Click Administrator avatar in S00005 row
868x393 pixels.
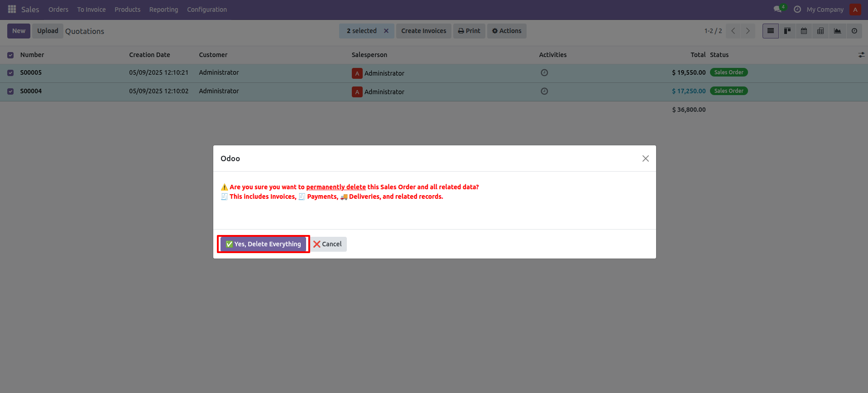[357, 73]
